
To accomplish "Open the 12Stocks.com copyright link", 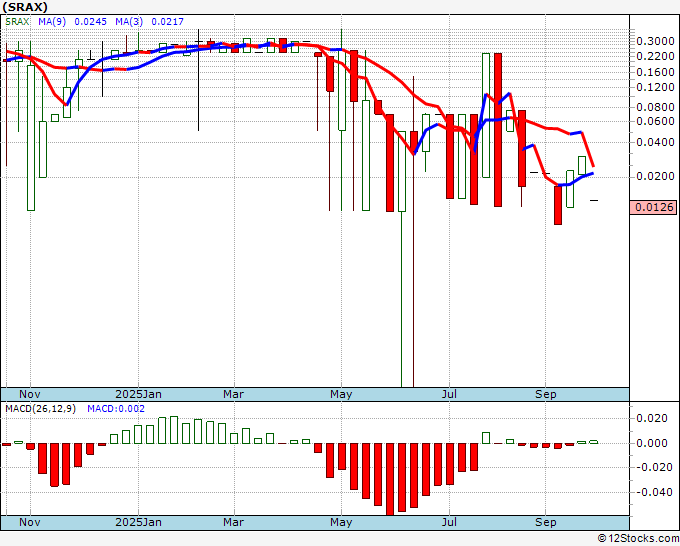I will 638,539.
